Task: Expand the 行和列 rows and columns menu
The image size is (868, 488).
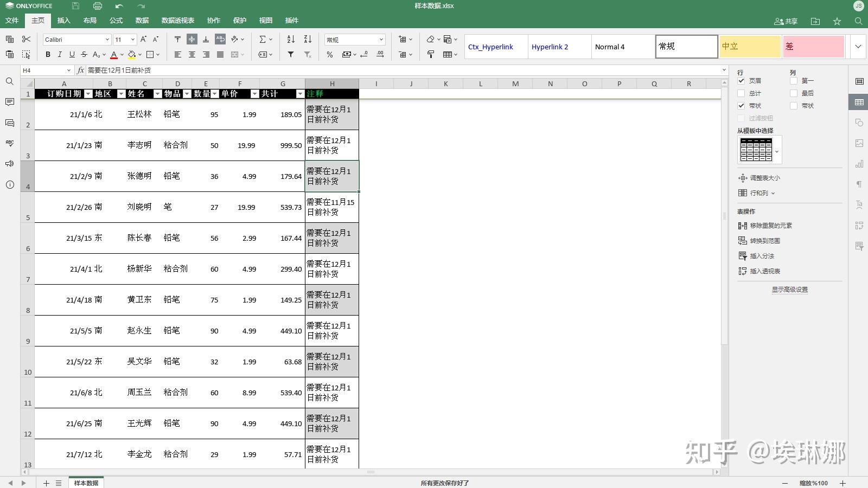Action: click(757, 193)
